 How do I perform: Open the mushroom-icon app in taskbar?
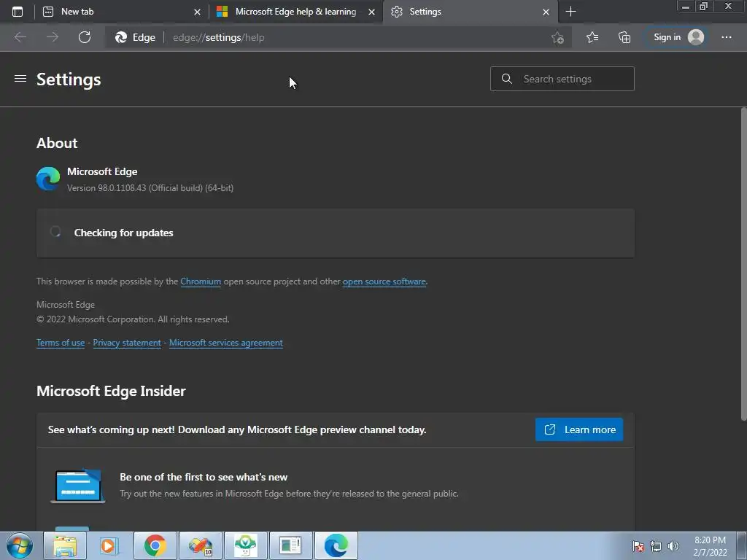[x=245, y=545]
